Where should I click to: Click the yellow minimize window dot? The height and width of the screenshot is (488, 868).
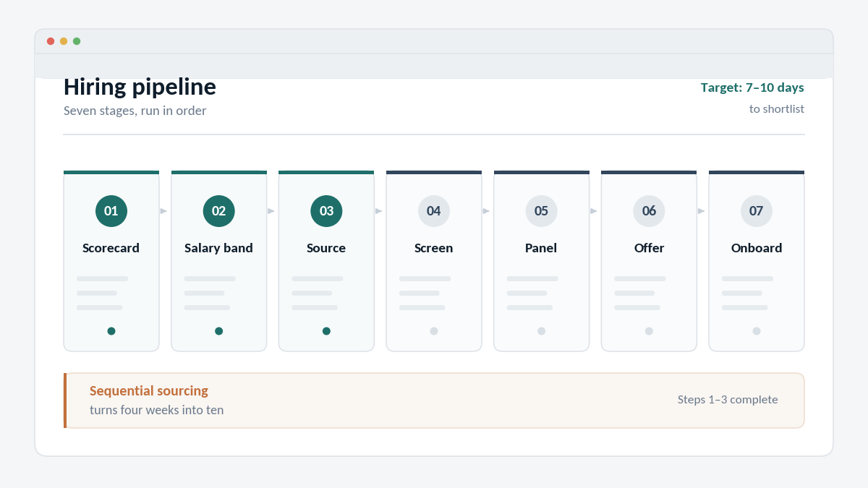(x=64, y=41)
